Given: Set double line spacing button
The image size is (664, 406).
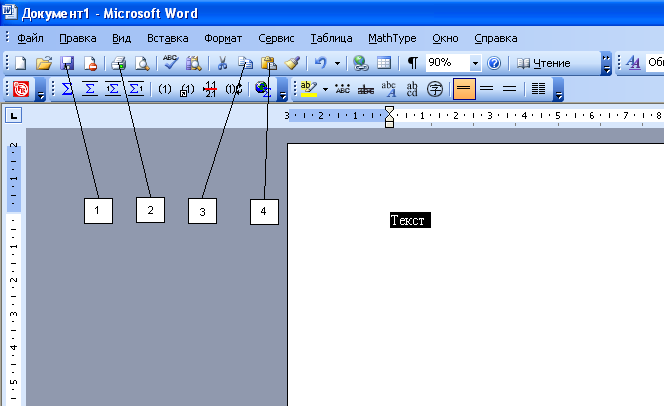Looking at the screenshot, I should tap(509, 89).
